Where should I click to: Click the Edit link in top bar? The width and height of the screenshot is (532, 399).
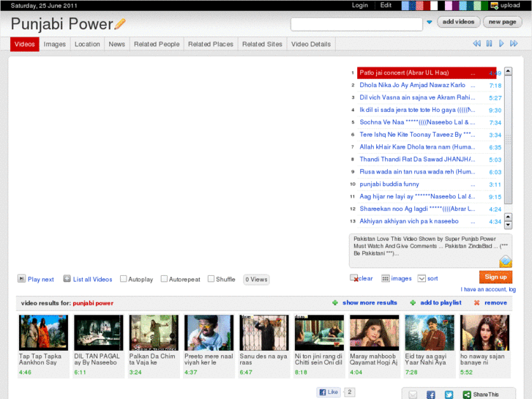[386, 5]
